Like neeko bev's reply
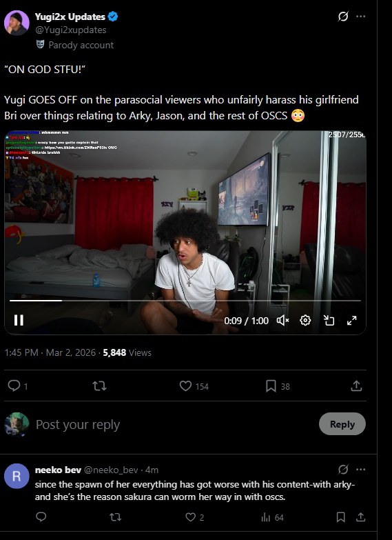Screen dimensions: 392x540 [195, 517]
